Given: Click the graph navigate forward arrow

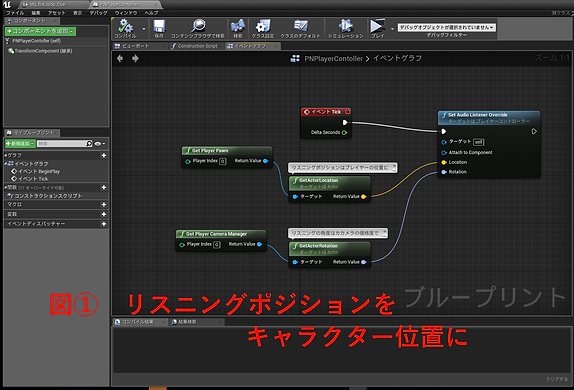Looking at the screenshot, I should point(135,58).
